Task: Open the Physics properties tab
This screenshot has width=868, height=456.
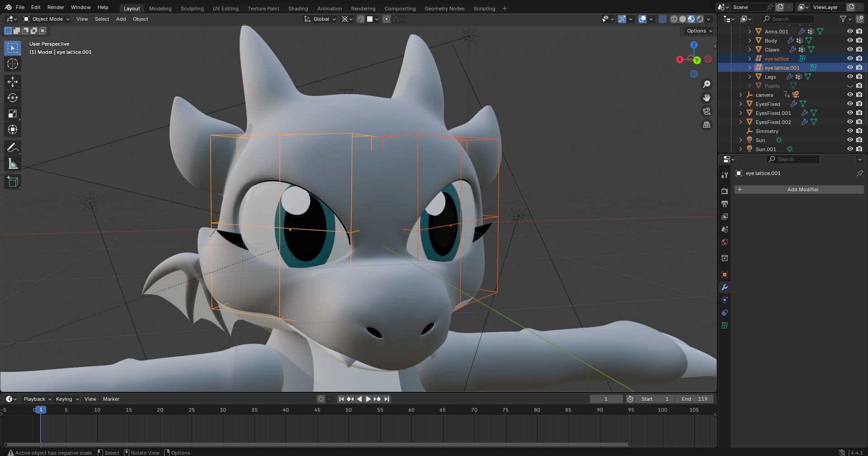Action: point(725,300)
